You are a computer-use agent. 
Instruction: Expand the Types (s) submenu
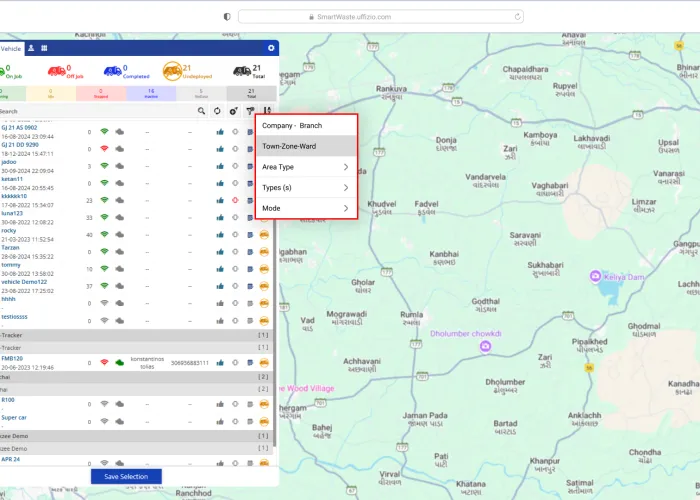point(306,188)
